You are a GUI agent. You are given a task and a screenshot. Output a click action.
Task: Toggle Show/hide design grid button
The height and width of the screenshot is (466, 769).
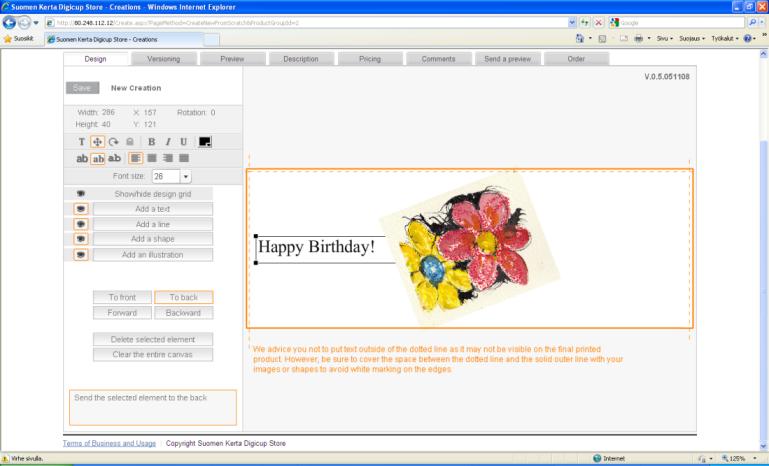click(153, 194)
